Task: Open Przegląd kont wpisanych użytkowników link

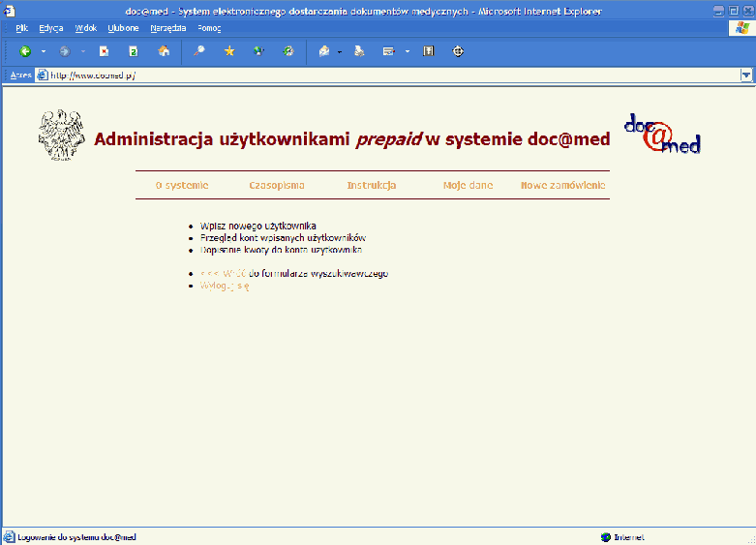Action: [283, 237]
